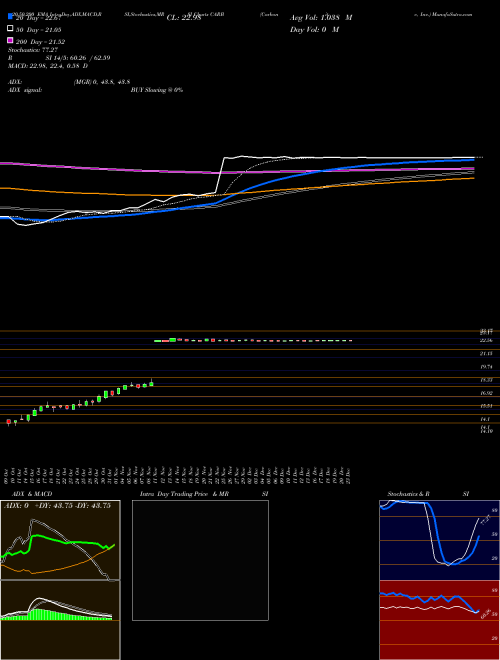Image resolution: width=500 pixels, height=660 pixels.
Task: Click the first red candle at chart start
Action: click(x=8, y=421)
